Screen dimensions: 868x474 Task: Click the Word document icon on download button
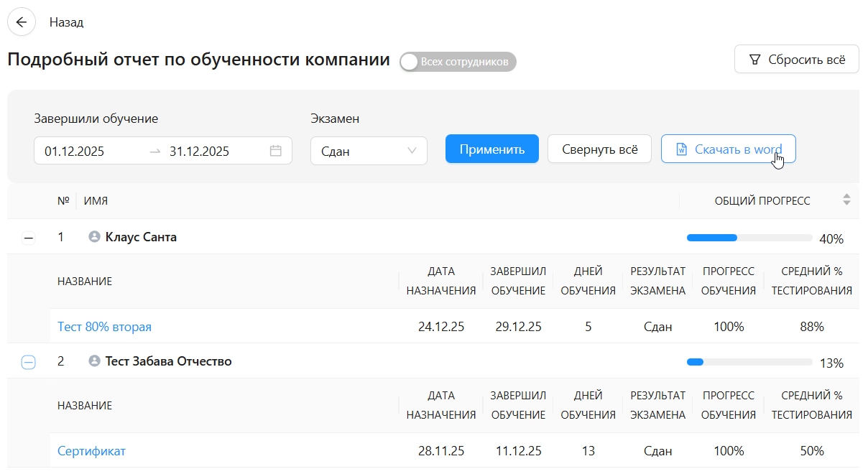point(682,149)
